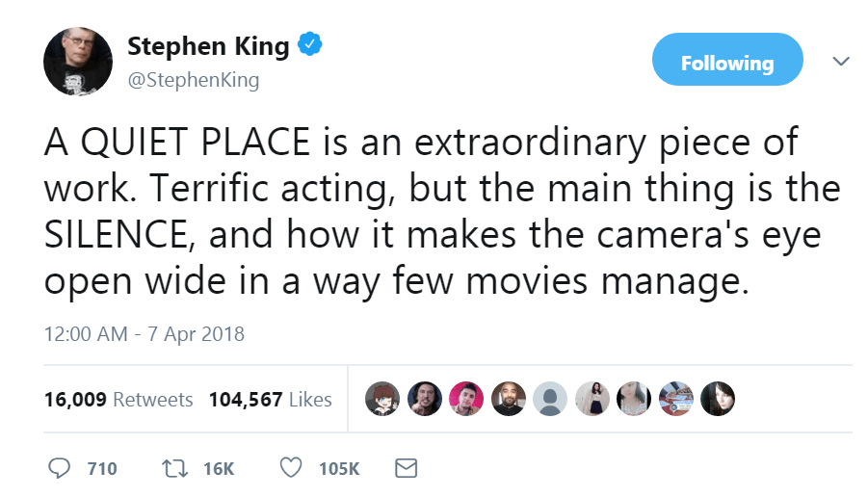Open the default gray silhouette avatar
The width and height of the screenshot is (868, 497).
point(550,398)
